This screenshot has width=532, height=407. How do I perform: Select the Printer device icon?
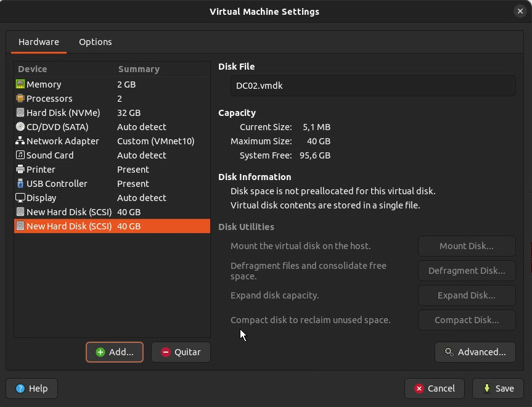coord(20,170)
